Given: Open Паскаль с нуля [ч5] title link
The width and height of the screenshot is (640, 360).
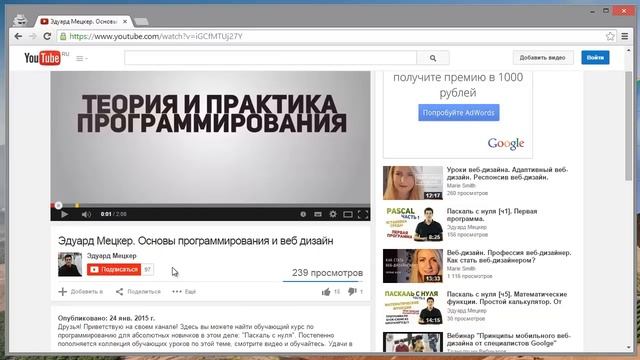Looking at the screenshot, I should tap(507, 298).
